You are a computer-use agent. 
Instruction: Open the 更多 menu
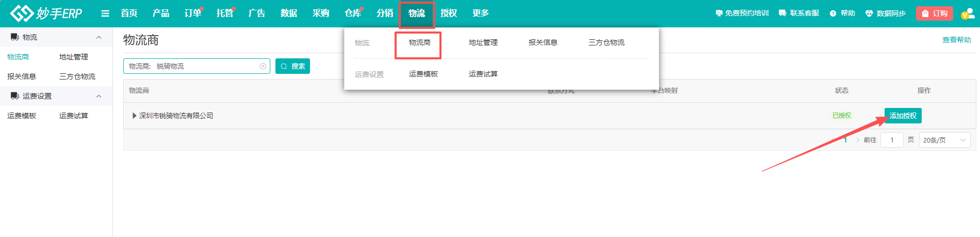(x=481, y=13)
